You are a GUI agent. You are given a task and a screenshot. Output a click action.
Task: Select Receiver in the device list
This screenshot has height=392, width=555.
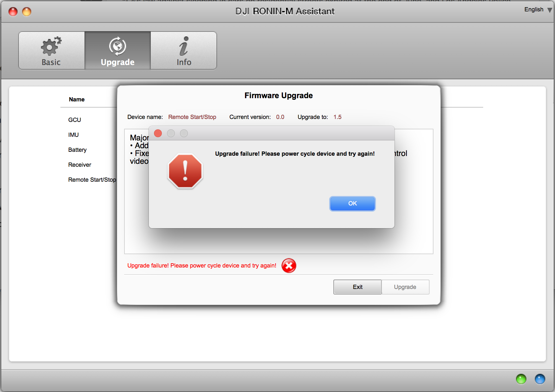point(80,165)
